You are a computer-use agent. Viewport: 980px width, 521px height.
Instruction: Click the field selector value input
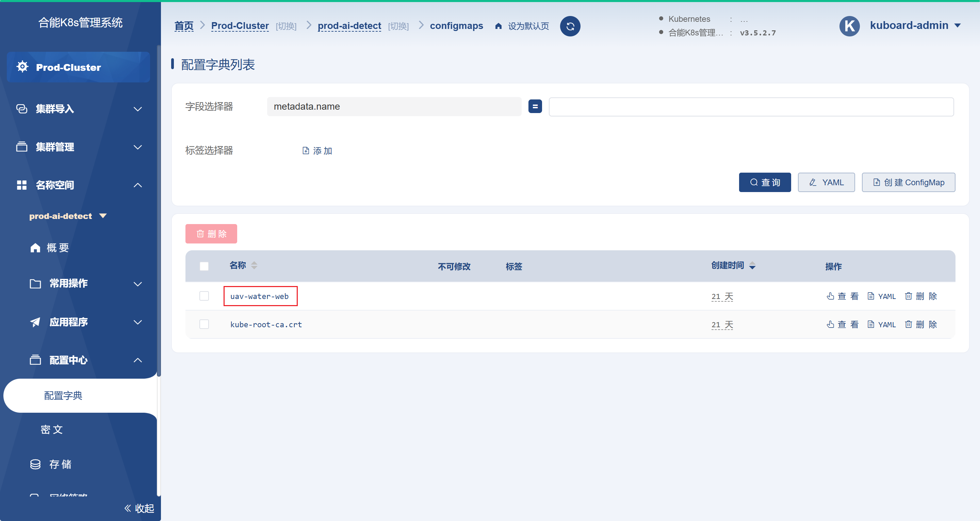coord(751,107)
